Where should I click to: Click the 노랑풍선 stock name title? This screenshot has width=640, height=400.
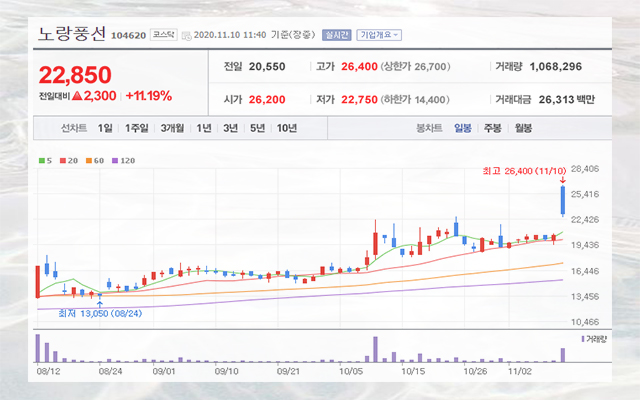coord(72,34)
